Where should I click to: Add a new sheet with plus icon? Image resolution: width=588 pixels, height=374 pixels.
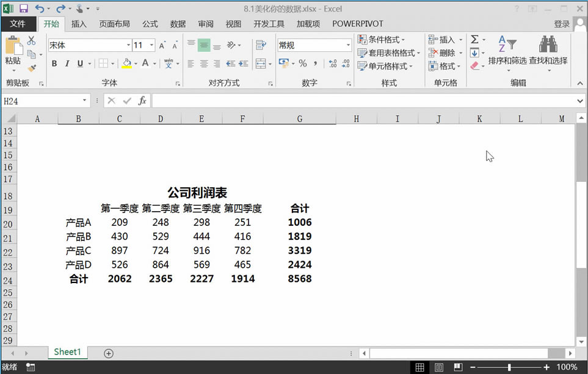click(x=109, y=353)
